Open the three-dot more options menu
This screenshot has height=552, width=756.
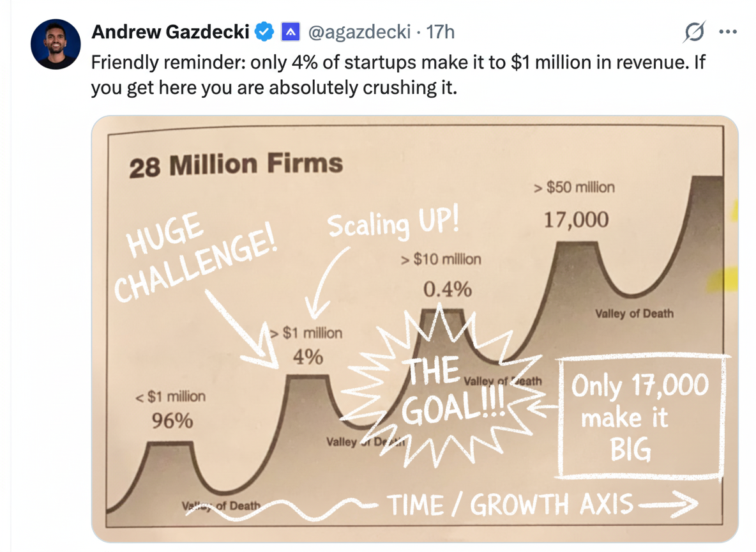tap(728, 31)
